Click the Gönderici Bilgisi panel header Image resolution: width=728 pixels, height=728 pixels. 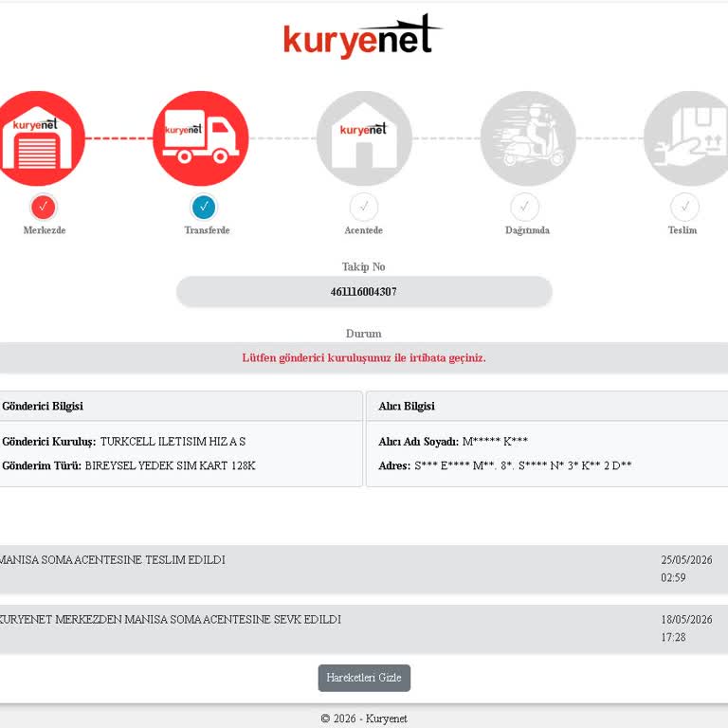(x=180, y=407)
